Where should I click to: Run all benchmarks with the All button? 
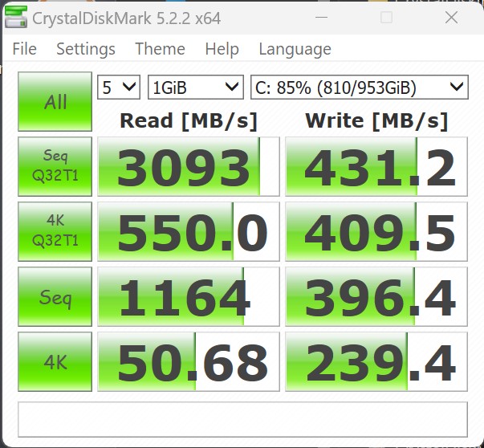55,102
